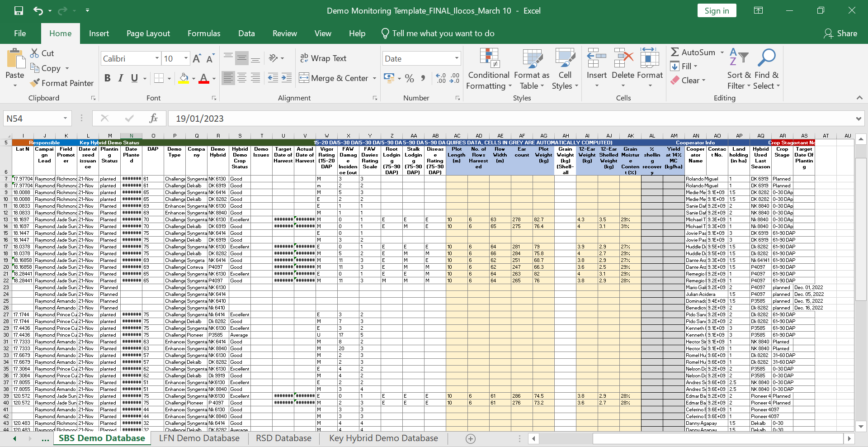Open Format as Table gallery
868x447 pixels.
click(532, 69)
